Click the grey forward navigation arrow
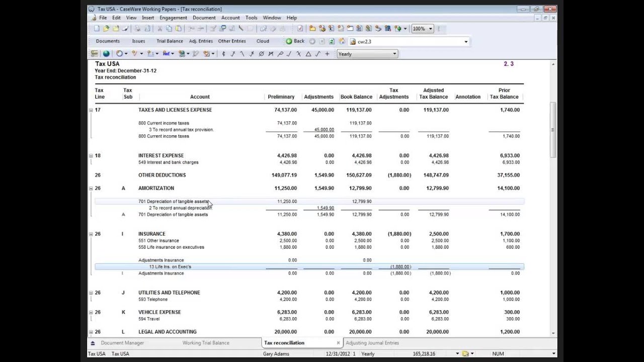This screenshot has height=362, width=644. (312, 41)
